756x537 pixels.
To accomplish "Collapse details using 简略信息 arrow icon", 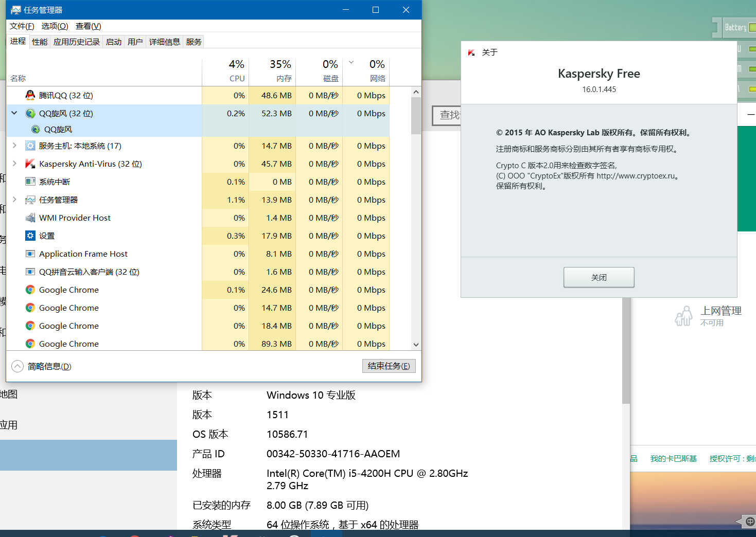I will 17,366.
